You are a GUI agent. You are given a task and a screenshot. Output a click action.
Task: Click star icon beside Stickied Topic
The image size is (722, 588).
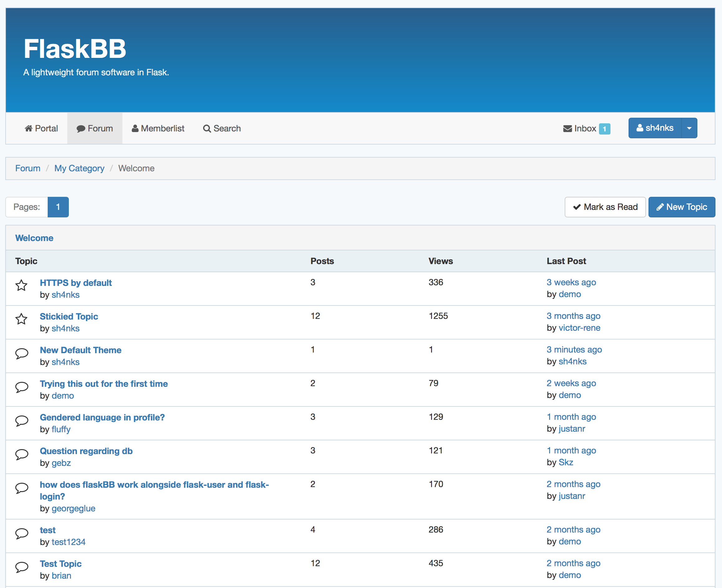pyautogui.click(x=21, y=319)
